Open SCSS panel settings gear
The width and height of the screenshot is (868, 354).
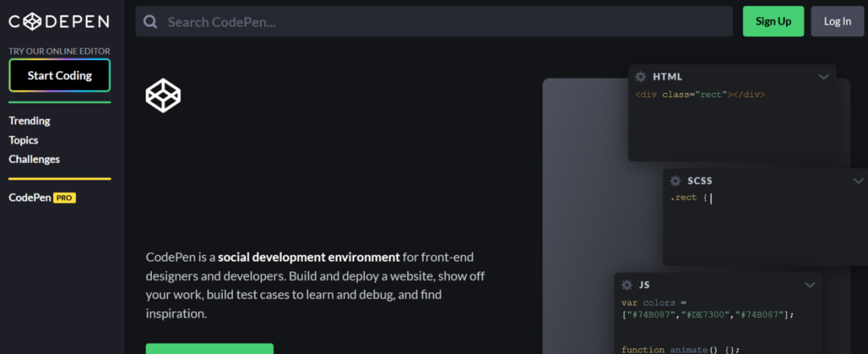point(675,181)
